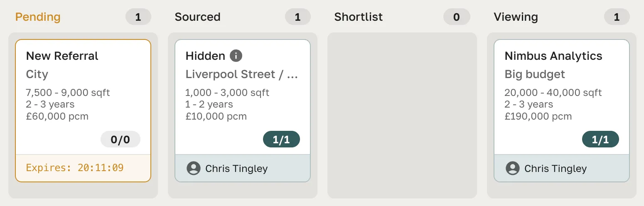This screenshot has height=206, width=644.
Task: Click Chris Tingley avatar on Nimbus Analytics card
Action: click(513, 168)
